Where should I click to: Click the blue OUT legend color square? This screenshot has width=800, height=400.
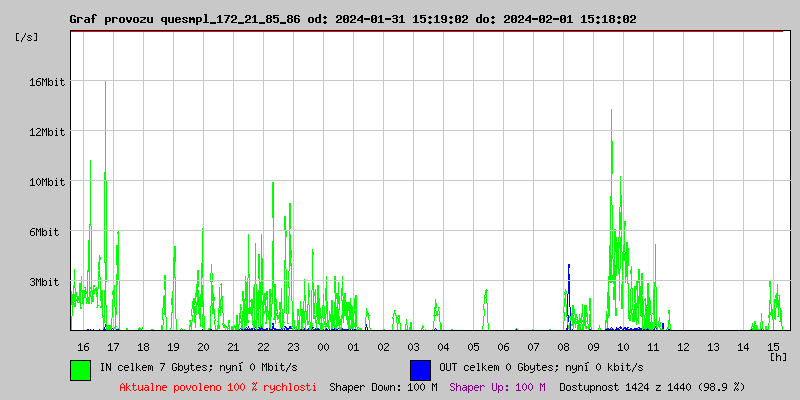tap(420, 369)
